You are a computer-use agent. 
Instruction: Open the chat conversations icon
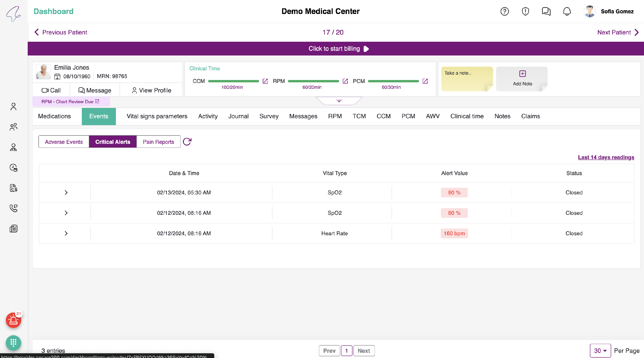point(546,12)
